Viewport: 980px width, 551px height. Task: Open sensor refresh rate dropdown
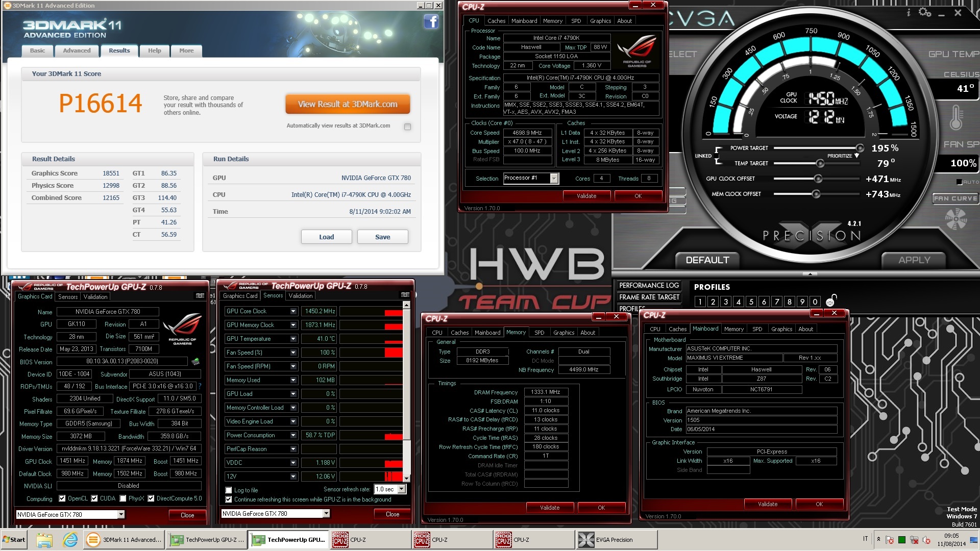pos(402,489)
